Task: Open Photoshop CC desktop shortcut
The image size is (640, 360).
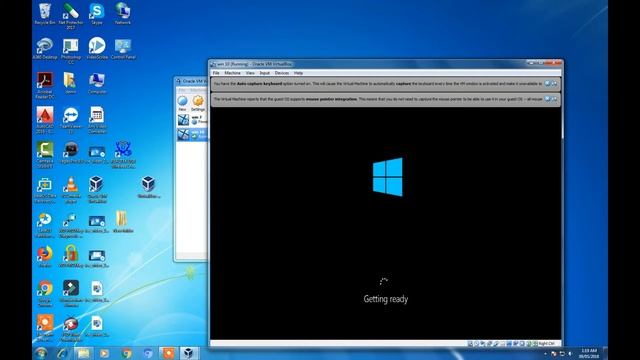Action: click(71, 51)
